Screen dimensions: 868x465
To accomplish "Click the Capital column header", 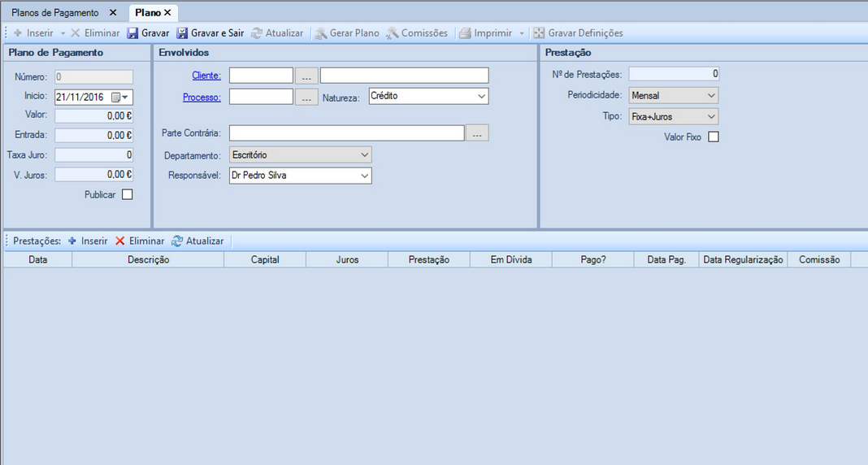I will point(265,259).
